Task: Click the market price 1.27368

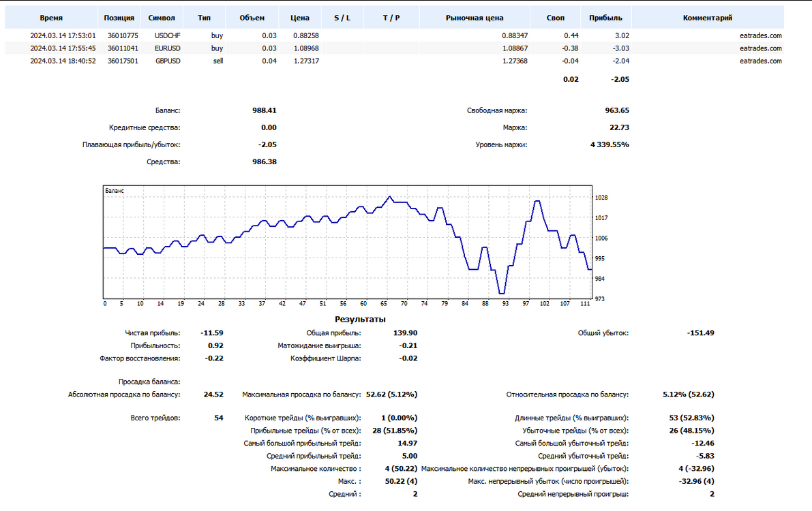Action: (515, 61)
